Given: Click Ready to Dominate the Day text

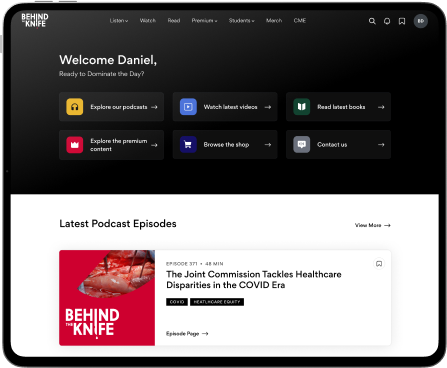Looking at the screenshot, I should point(102,74).
